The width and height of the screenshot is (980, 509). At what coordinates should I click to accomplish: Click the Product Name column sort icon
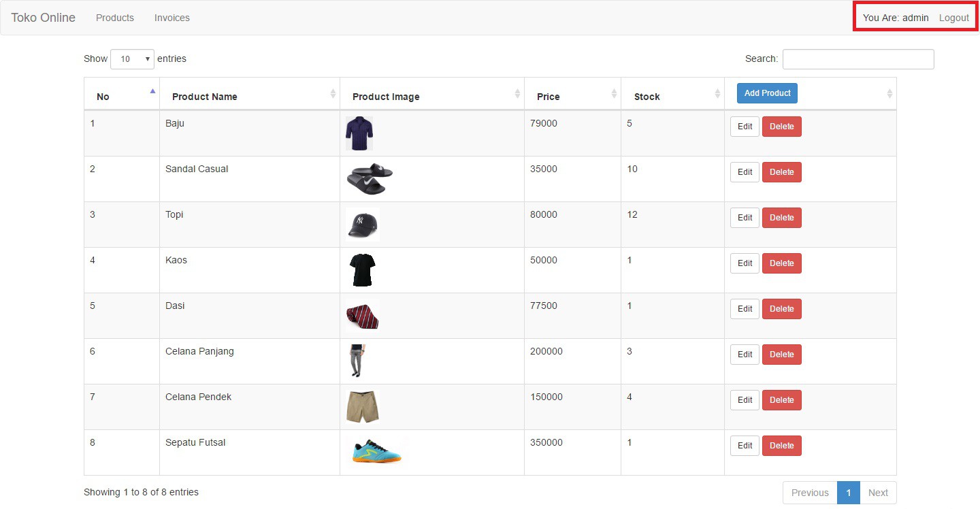(x=333, y=93)
